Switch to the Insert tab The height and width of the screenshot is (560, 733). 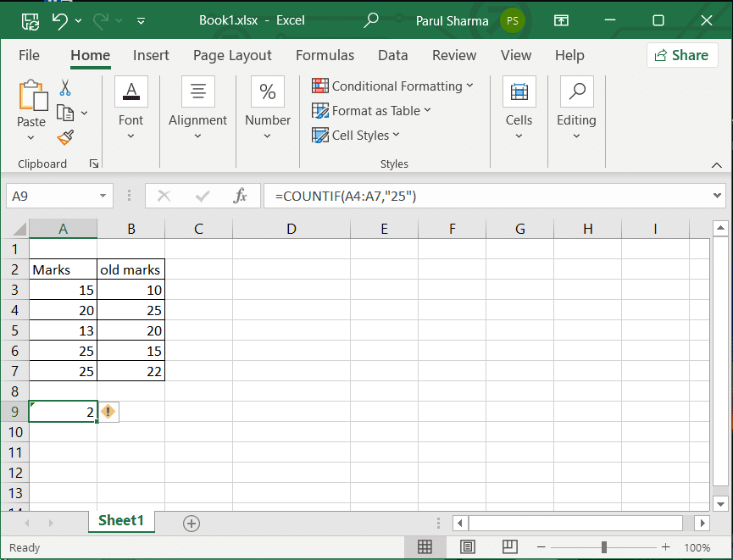[x=151, y=55]
